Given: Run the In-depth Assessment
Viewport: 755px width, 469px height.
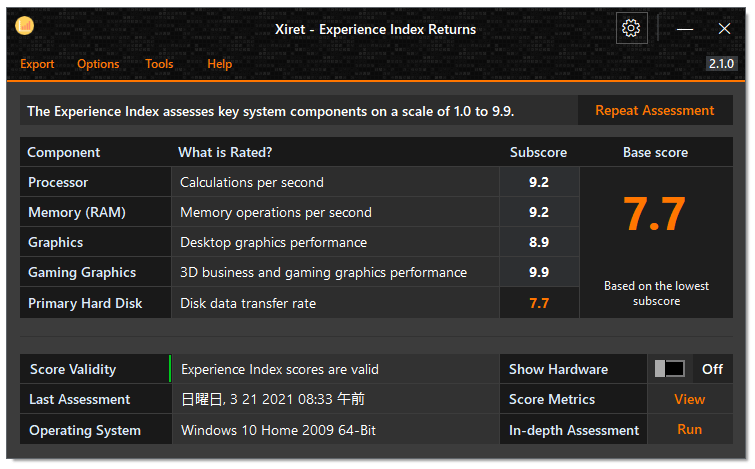Looking at the screenshot, I should (690, 430).
